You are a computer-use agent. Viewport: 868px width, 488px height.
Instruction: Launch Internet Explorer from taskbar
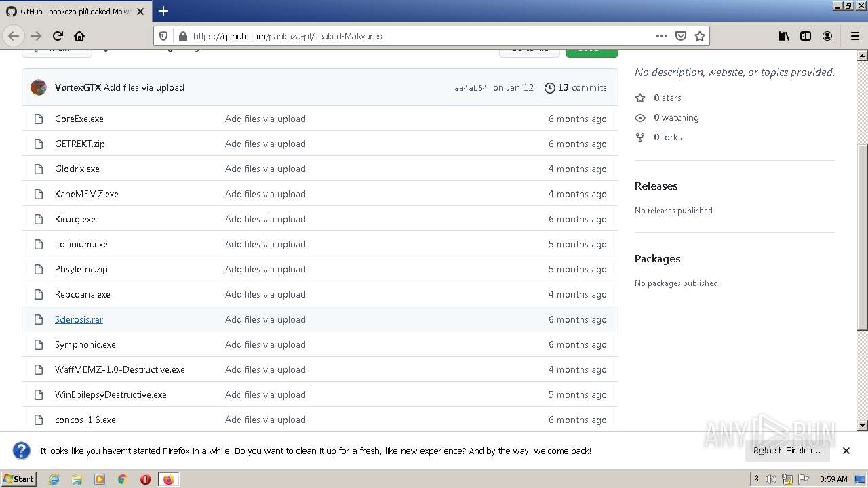[x=54, y=479]
